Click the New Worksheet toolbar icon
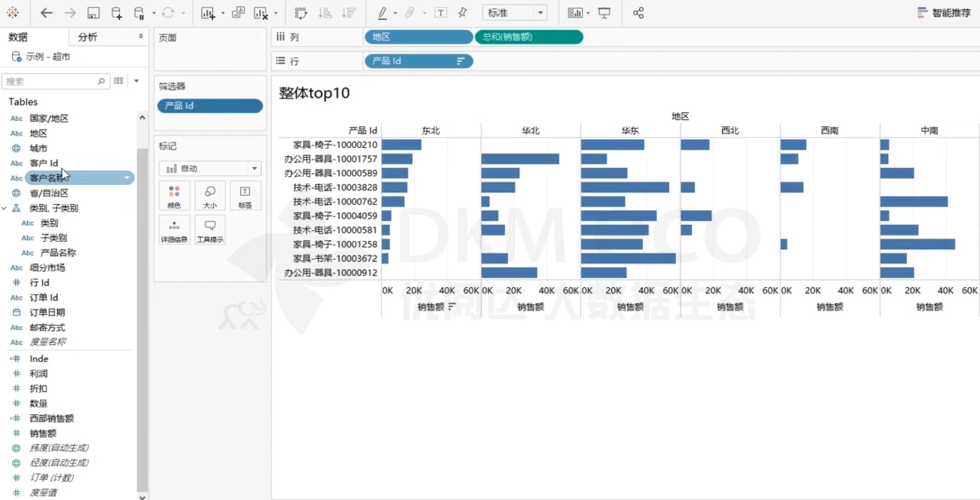Screen dimensions: 980x500 (x=208, y=13)
